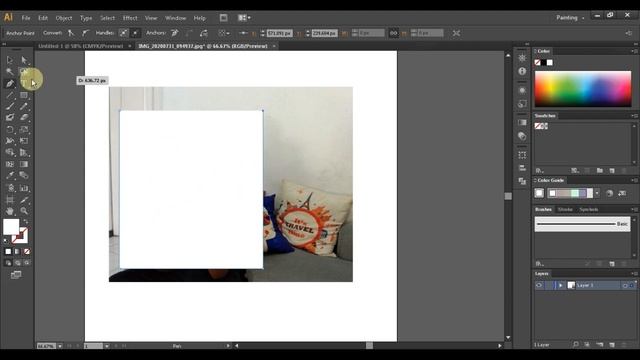Select the Rectangle tool

[x=24, y=95]
